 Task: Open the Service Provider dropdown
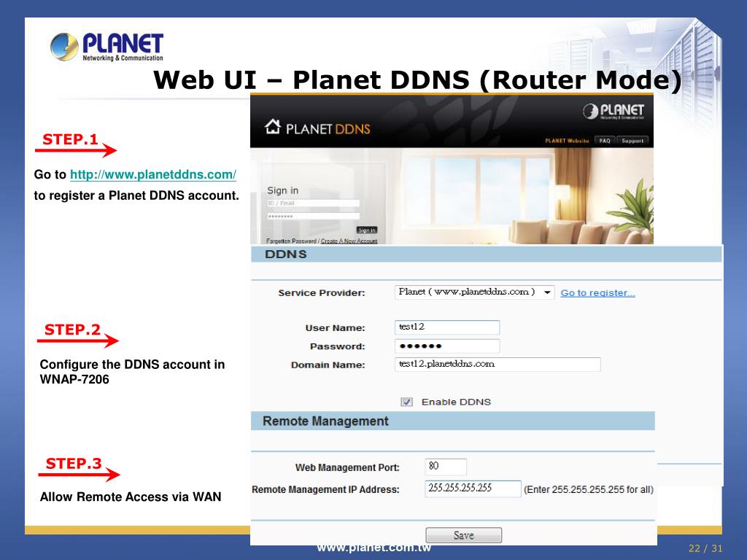click(x=474, y=292)
